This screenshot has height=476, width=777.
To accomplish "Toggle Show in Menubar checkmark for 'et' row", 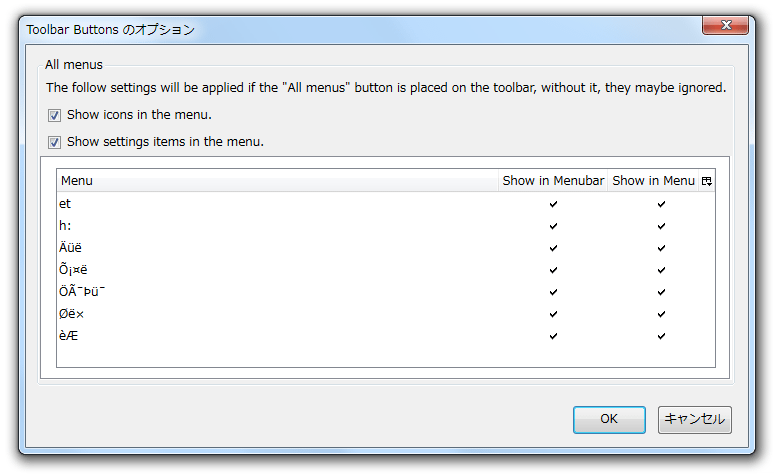I will coord(553,204).
